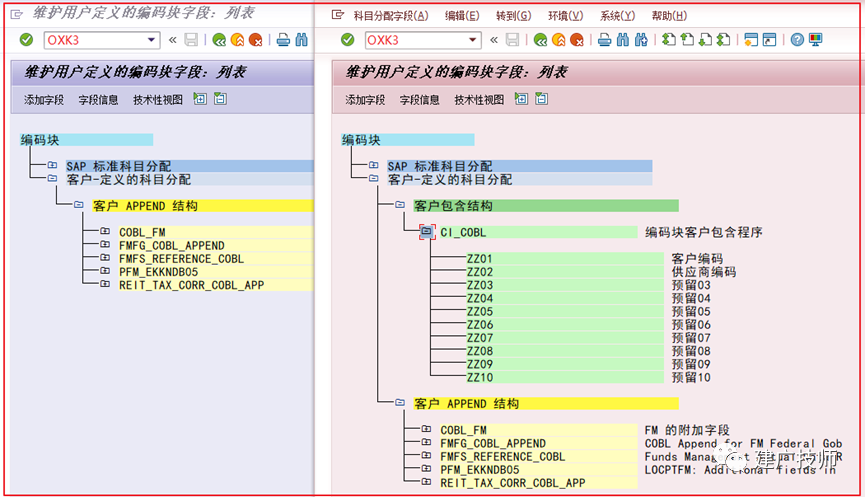This screenshot has height=497, width=865.
Task: Open the 编辑(E) menu
Action: click(462, 16)
